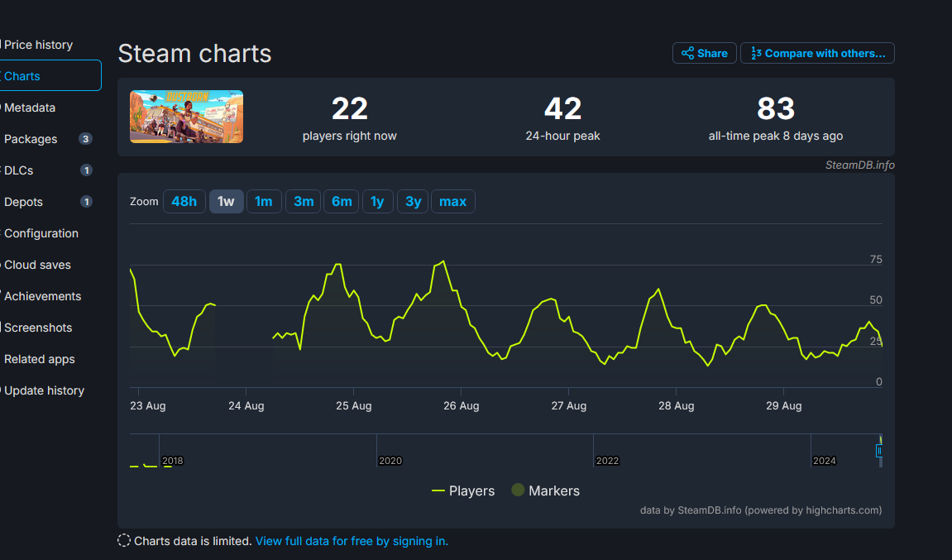Click the 22 players right now stat

pyautogui.click(x=350, y=118)
